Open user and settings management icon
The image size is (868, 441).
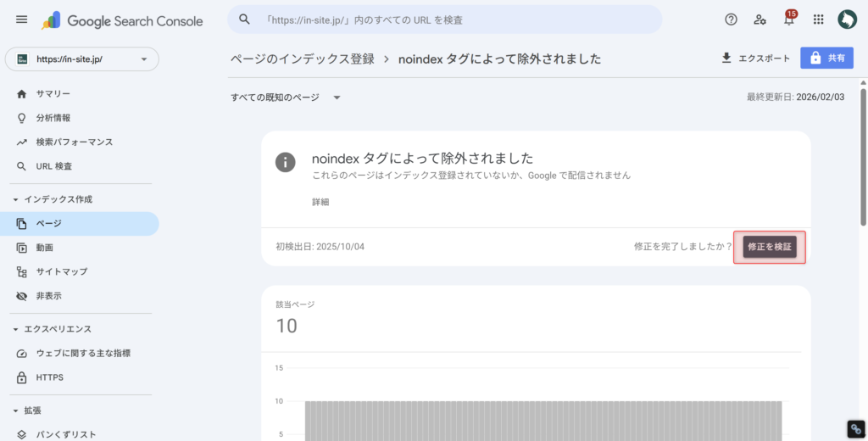click(759, 20)
